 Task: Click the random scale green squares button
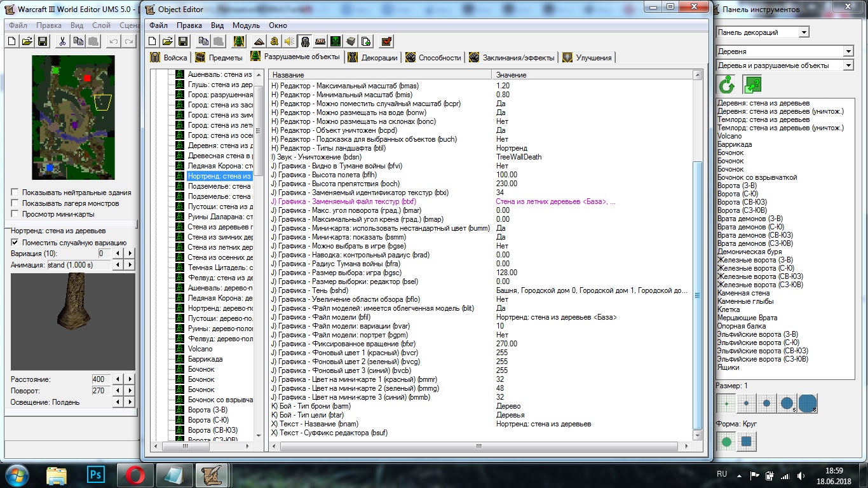click(752, 85)
